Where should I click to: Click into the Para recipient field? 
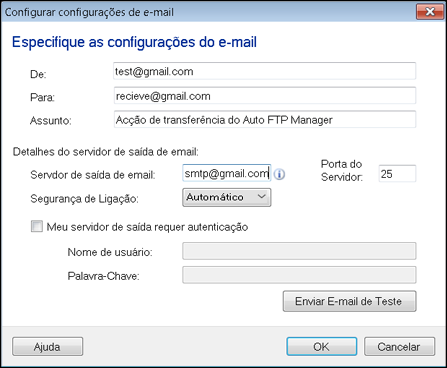click(265, 96)
